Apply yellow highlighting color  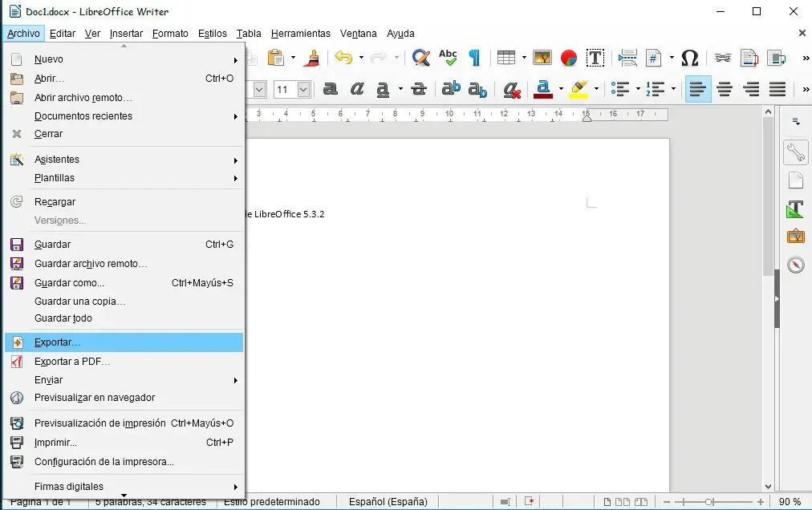[x=579, y=89]
